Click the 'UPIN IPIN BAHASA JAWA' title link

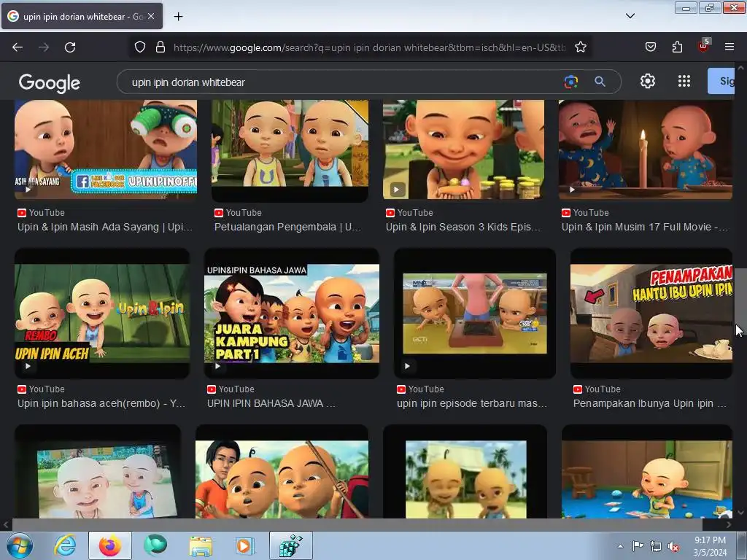tap(271, 403)
